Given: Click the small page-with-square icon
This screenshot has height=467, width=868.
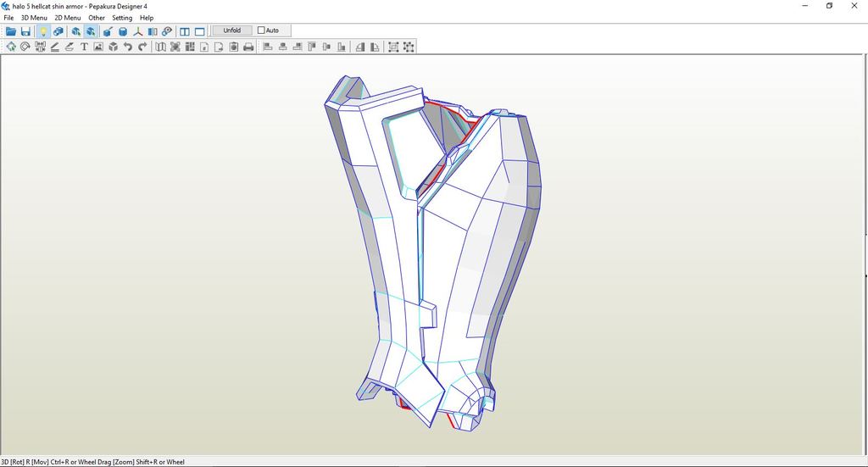Looking at the screenshot, I should 204,47.
